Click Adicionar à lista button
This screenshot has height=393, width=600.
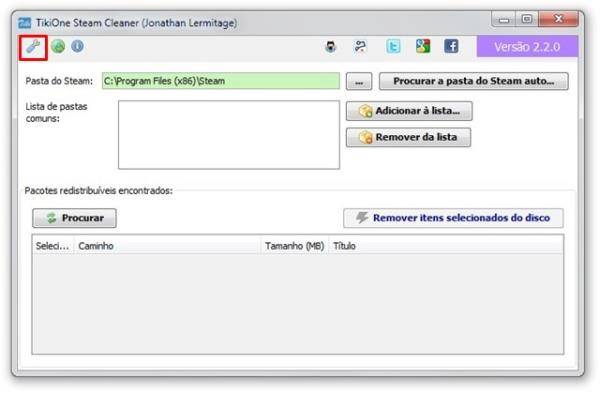coord(409,111)
